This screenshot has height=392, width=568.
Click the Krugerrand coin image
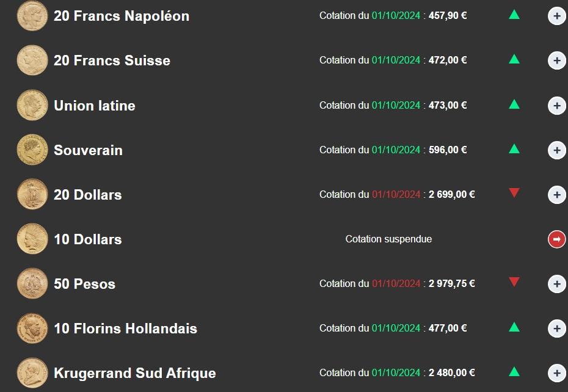[32, 372]
